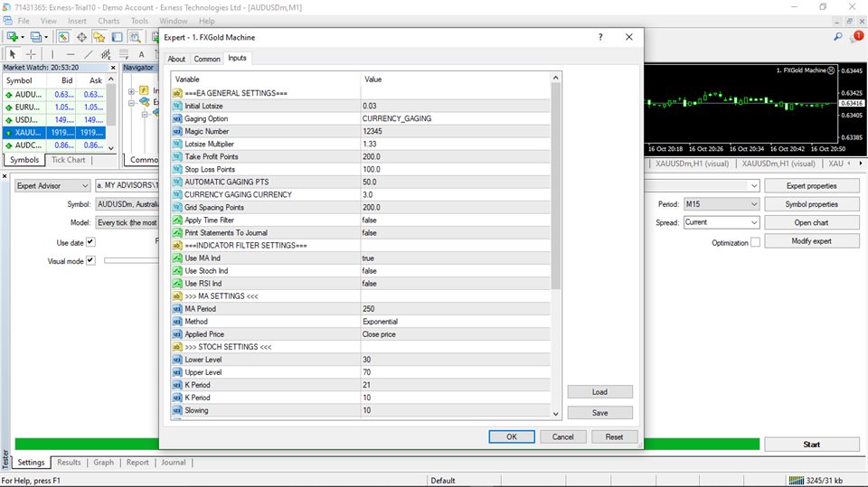This screenshot has height=487, width=868.
Task: Select the Horizontal Line drawing tool
Action: [x=71, y=53]
